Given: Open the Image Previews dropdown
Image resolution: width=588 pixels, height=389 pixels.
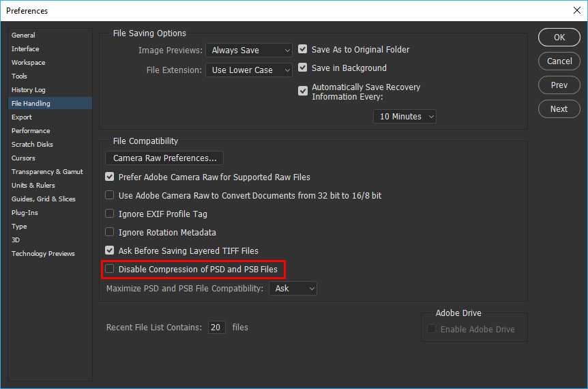Looking at the screenshot, I should coord(249,51).
